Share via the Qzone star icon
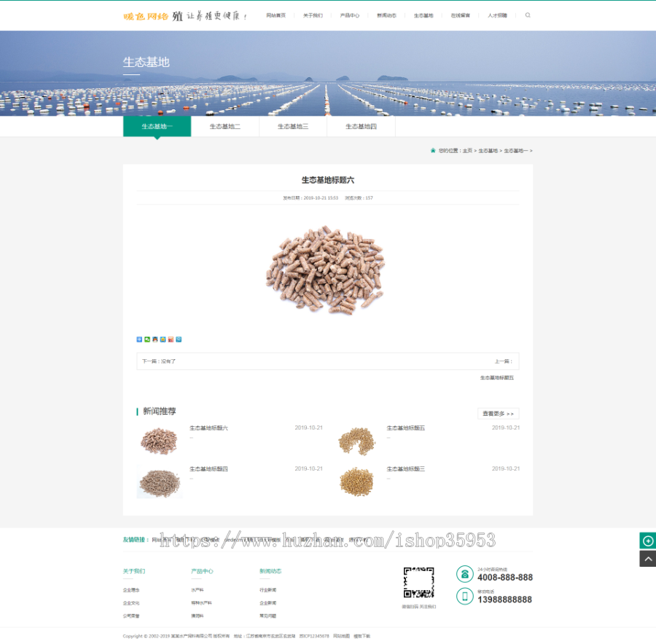The height and width of the screenshot is (644, 656). [163, 339]
